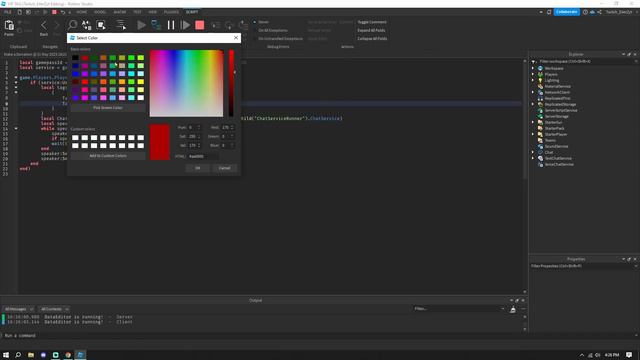Screen dimensions: 640x360
Task: Click the Format Selection icon in ribbon
Action: (x=120, y=25)
